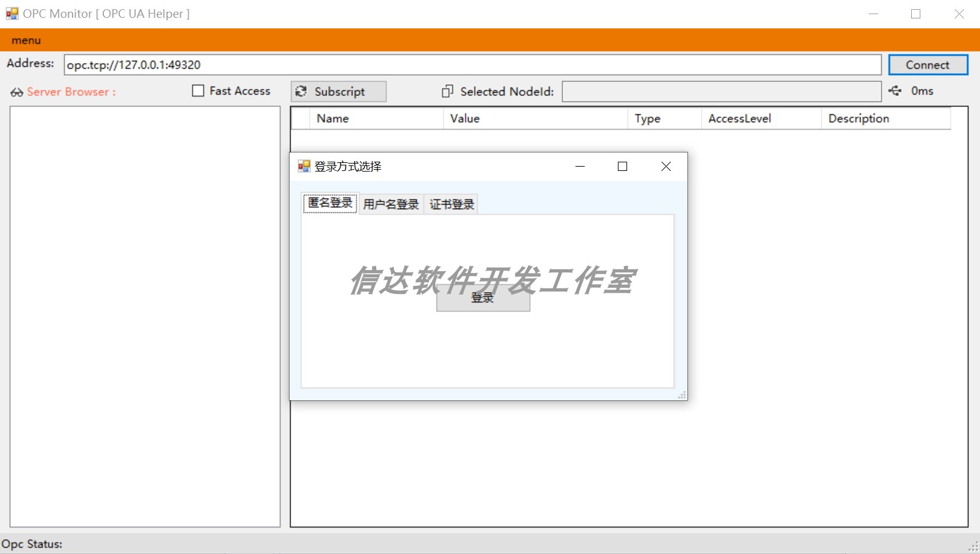This screenshot has height=554, width=980.
Task: Click the Description column header
Action: point(886,119)
